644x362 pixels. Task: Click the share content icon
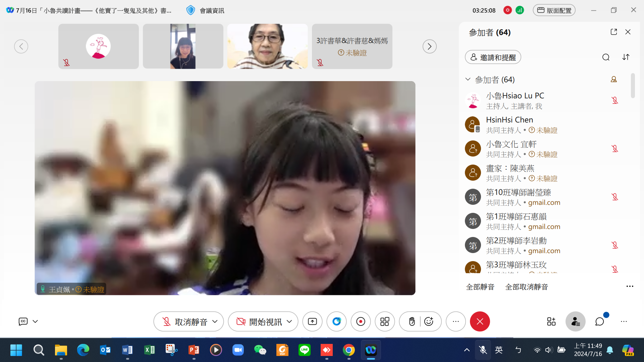(312, 322)
